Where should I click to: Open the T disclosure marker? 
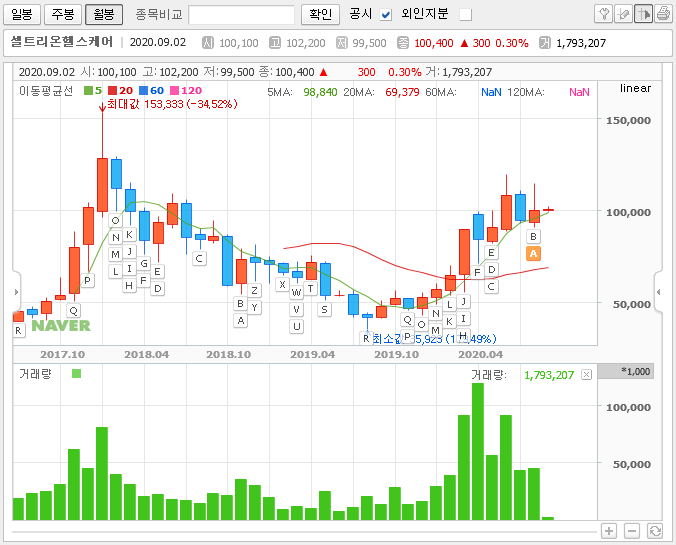tap(310, 288)
